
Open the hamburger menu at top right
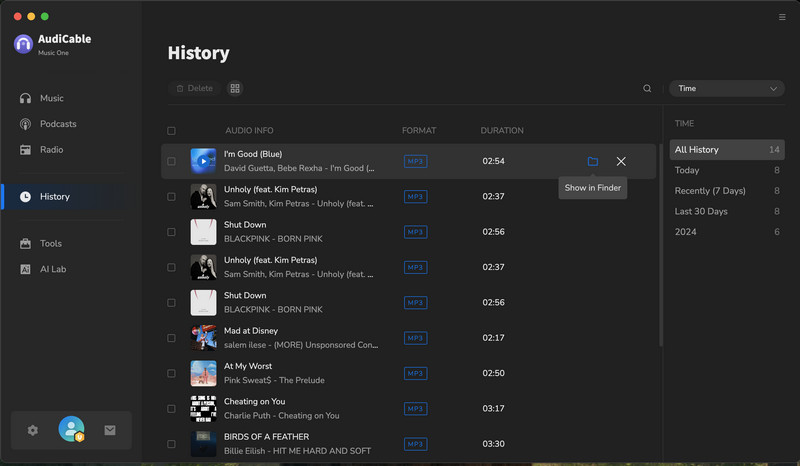click(782, 17)
